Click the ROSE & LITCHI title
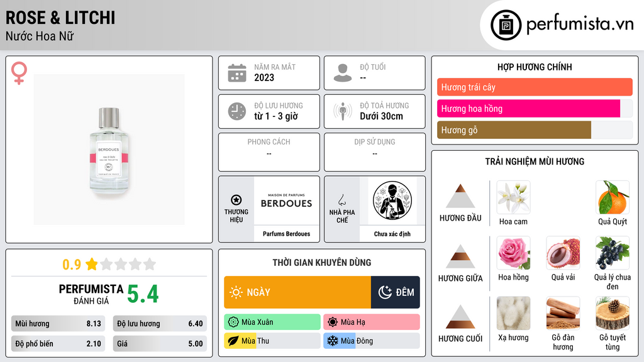 coord(60,18)
